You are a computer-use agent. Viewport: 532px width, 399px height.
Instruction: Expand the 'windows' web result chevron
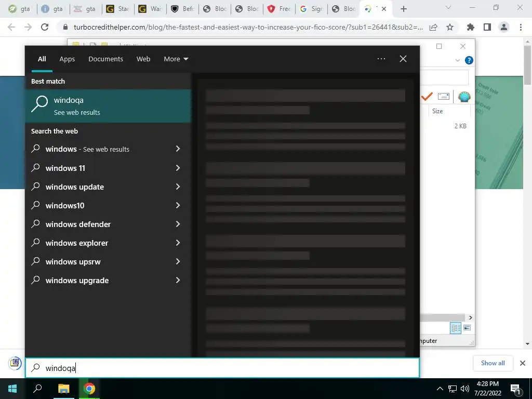tap(178, 149)
